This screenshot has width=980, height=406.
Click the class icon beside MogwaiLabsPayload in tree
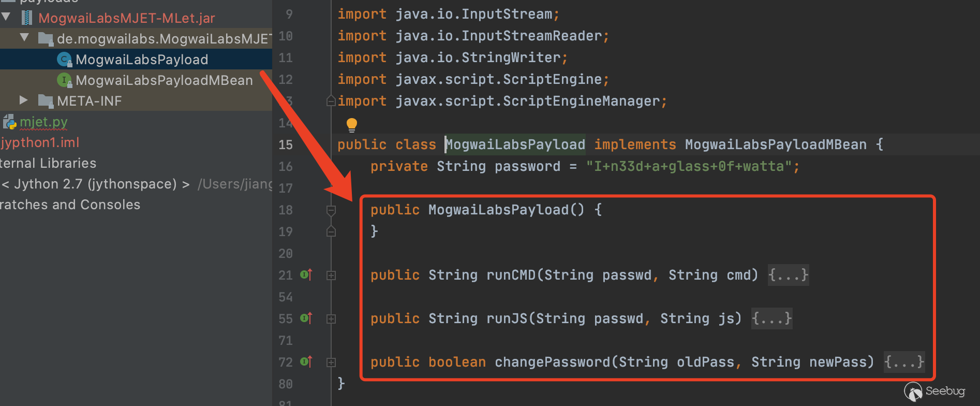64,60
